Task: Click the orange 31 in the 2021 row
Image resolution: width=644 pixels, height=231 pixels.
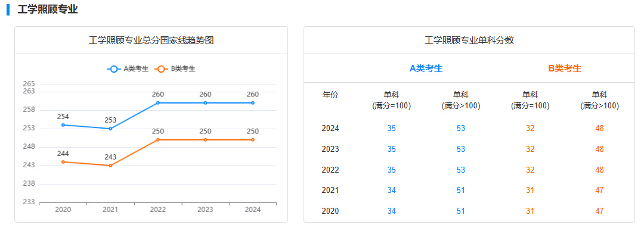Action: click(x=530, y=191)
